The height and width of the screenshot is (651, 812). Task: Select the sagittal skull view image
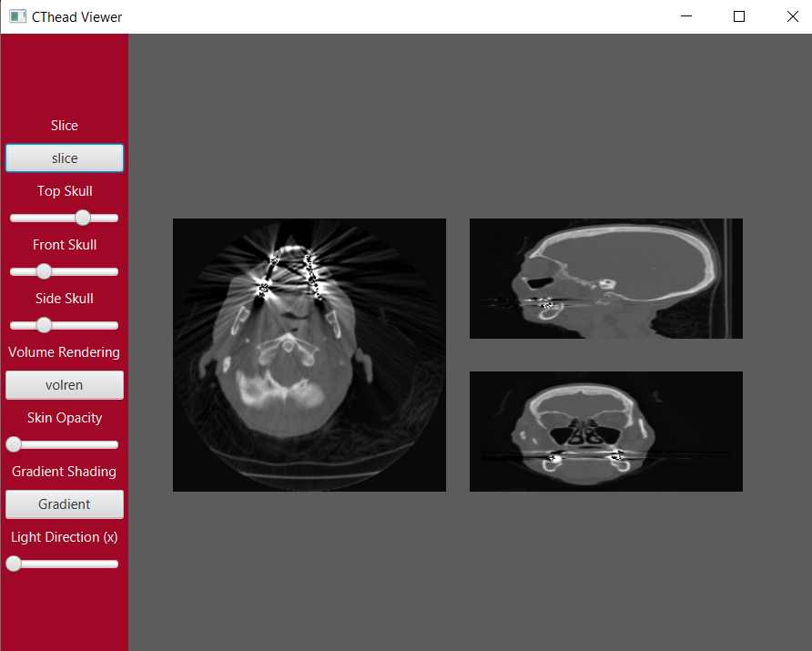[x=605, y=278]
